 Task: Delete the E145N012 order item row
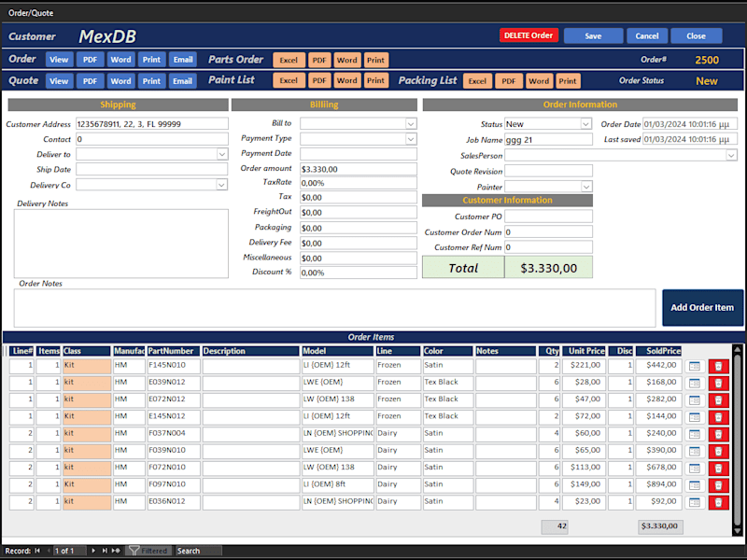[x=718, y=417]
